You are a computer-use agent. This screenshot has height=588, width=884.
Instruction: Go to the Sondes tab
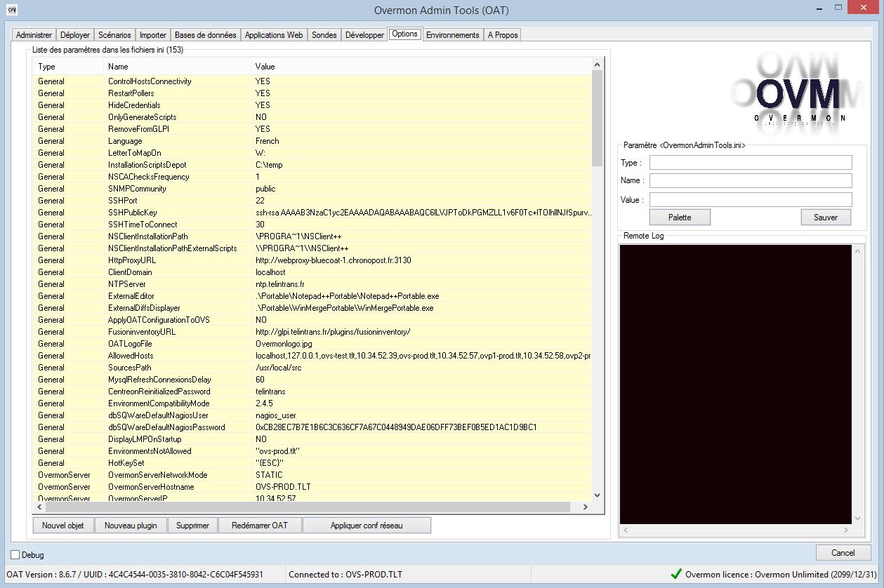click(x=324, y=35)
